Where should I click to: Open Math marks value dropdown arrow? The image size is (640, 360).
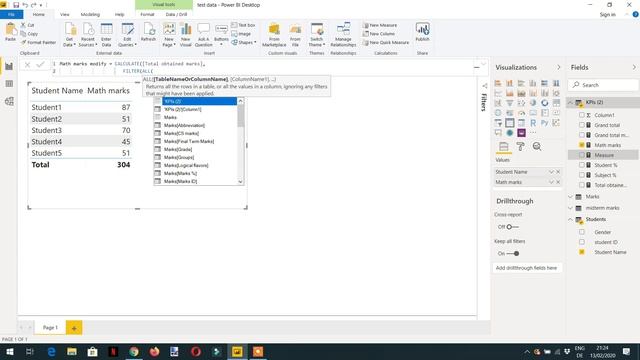551,182
